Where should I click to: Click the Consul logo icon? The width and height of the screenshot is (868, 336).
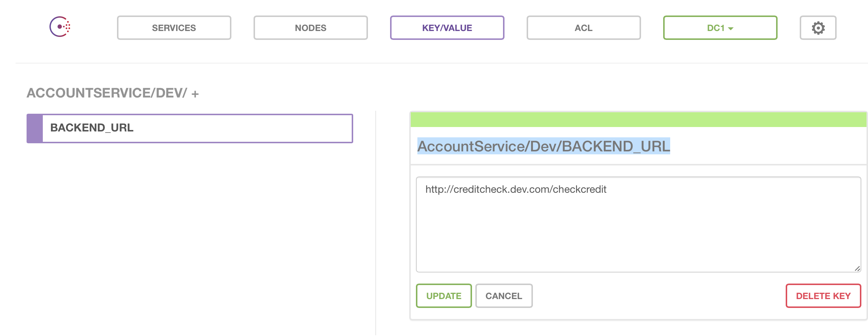pyautogui.click(x=60, y=27)
